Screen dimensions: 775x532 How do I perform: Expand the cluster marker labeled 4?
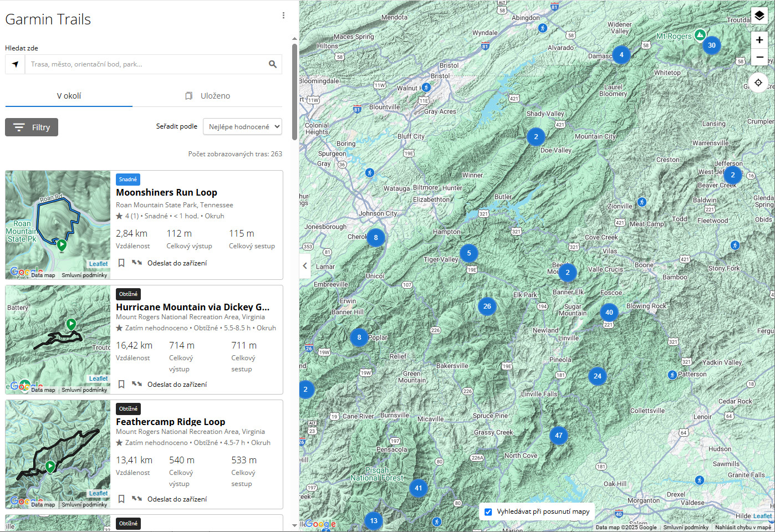click(621, 54)
